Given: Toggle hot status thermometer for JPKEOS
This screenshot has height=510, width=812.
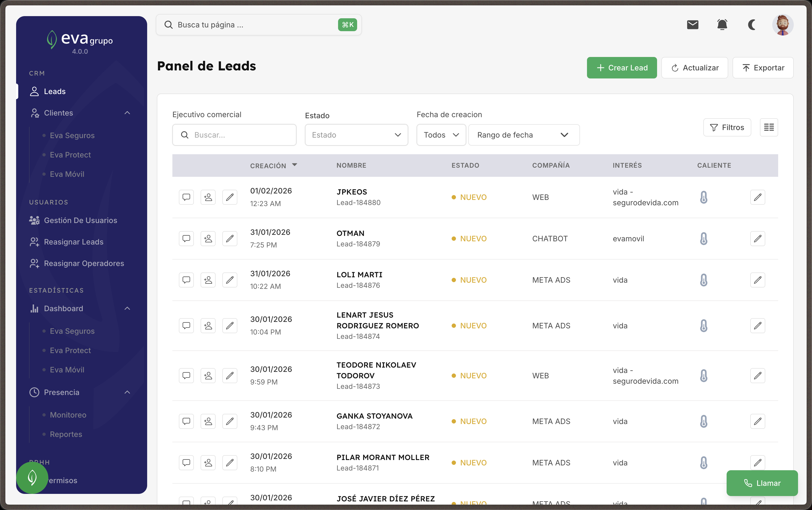Looking at the screenshot, I should pyautogui.click(x=704, y=197).
